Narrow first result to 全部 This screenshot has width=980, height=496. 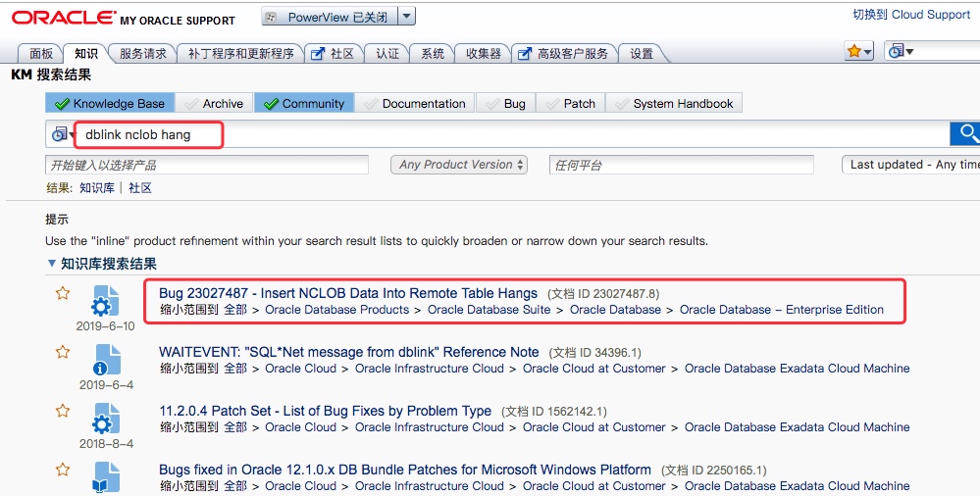coord(235,309)
